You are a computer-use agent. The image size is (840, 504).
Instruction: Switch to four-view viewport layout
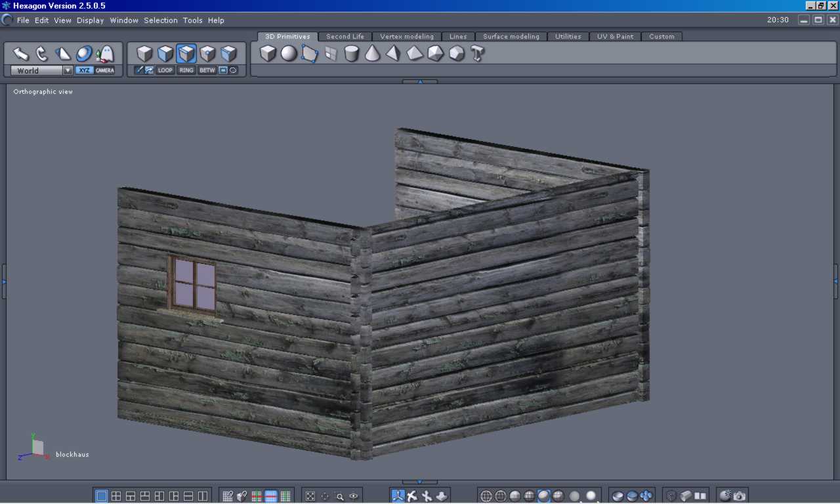pos(116,496)
